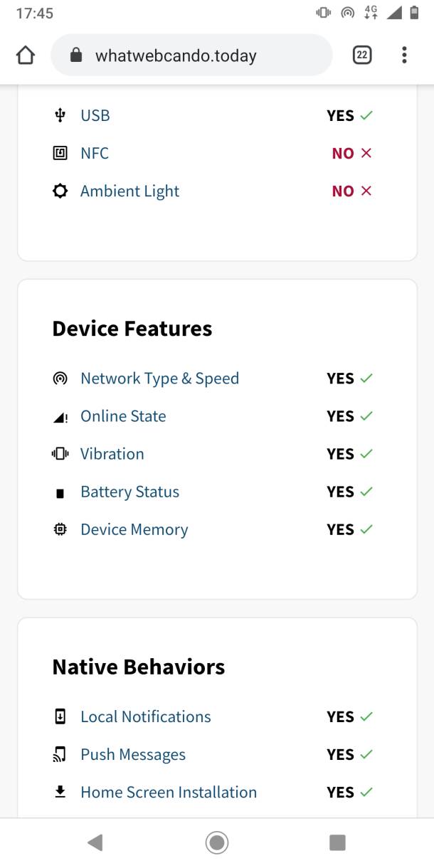Tap the URL address bar
434x868 pixels.
(x=192, y=54)
